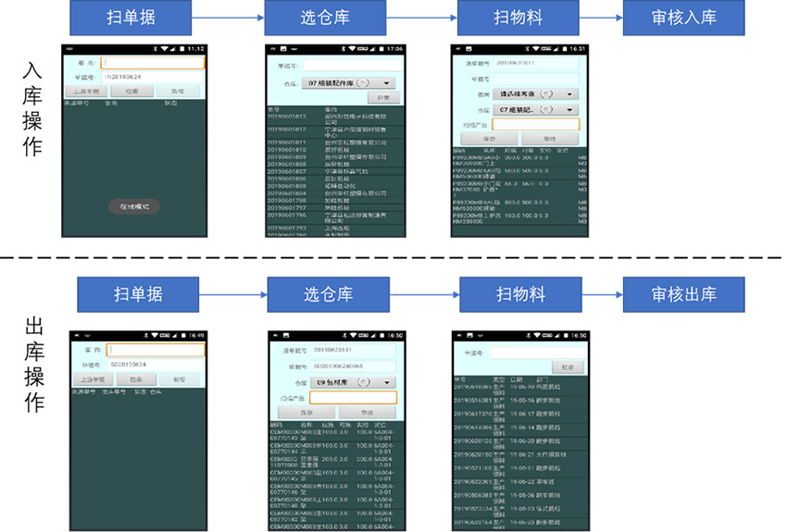
Task: Select order row 20190601811 in the list
Action: (335, 142)
